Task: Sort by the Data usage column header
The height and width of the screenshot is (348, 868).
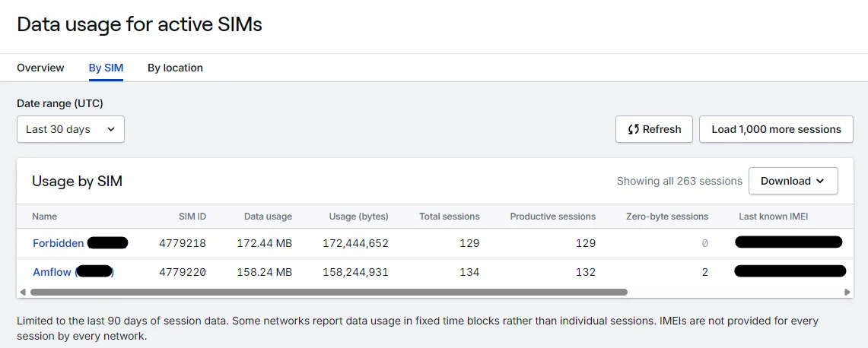Action: [x=268, y=217]
